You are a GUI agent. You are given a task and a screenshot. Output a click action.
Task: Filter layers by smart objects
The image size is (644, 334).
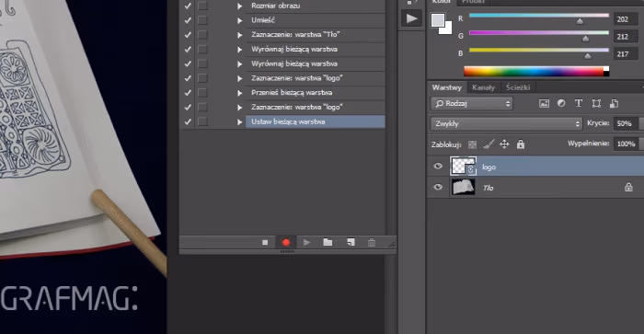[x=614, y=104]
